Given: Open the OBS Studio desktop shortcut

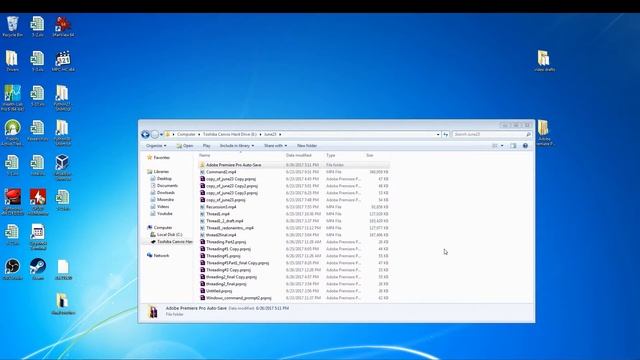Looking at the screenshot, I should (12, 269).
